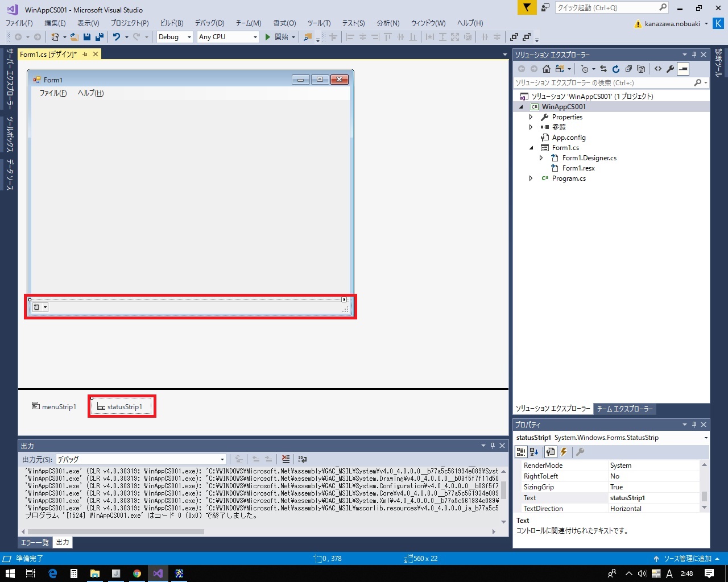Click the Find in Files toolbar icon
Image resolution: width=728 pixels, height=582 pixels.
[308, 37]
